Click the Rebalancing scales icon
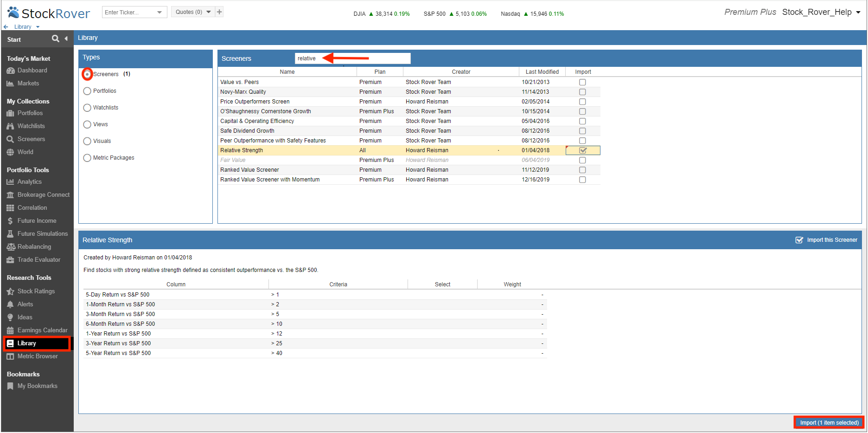Viewport: 868px width, 433px height. pyautogui.click(x=11, y=247)
